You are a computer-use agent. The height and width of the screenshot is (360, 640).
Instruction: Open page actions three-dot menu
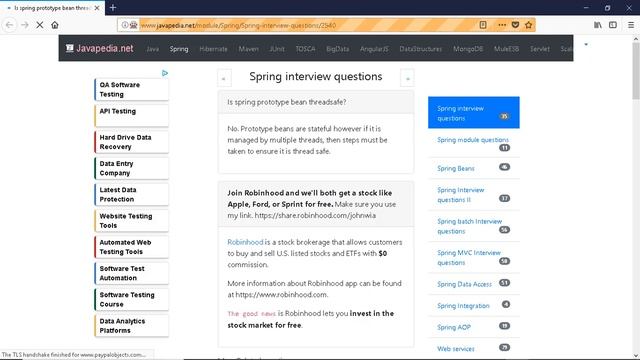[502, 25]
